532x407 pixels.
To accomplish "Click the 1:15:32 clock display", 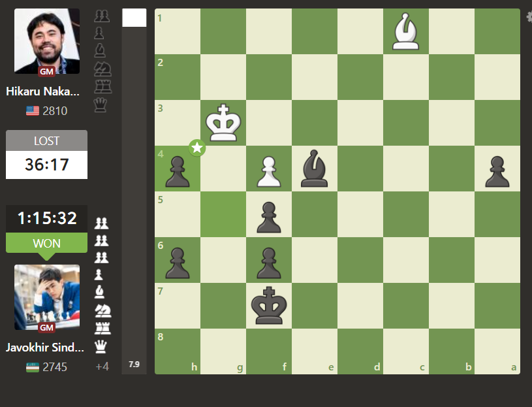I will click(46, 218).
